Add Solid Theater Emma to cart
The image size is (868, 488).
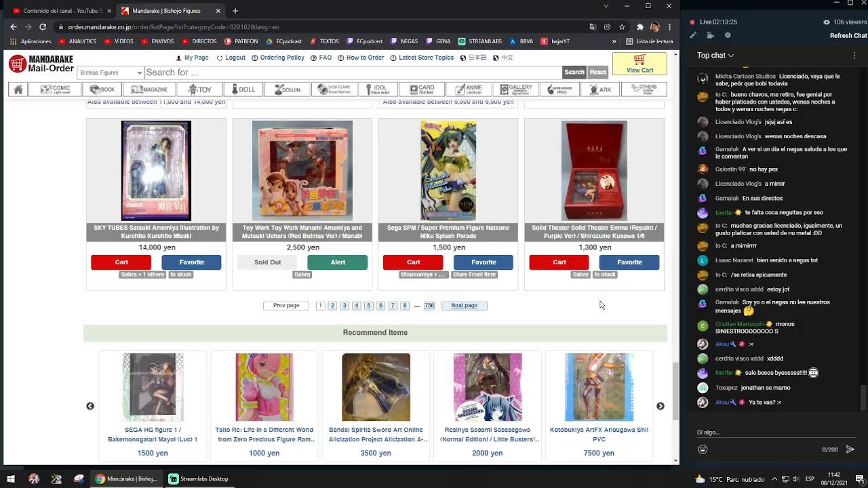(559, 262)
